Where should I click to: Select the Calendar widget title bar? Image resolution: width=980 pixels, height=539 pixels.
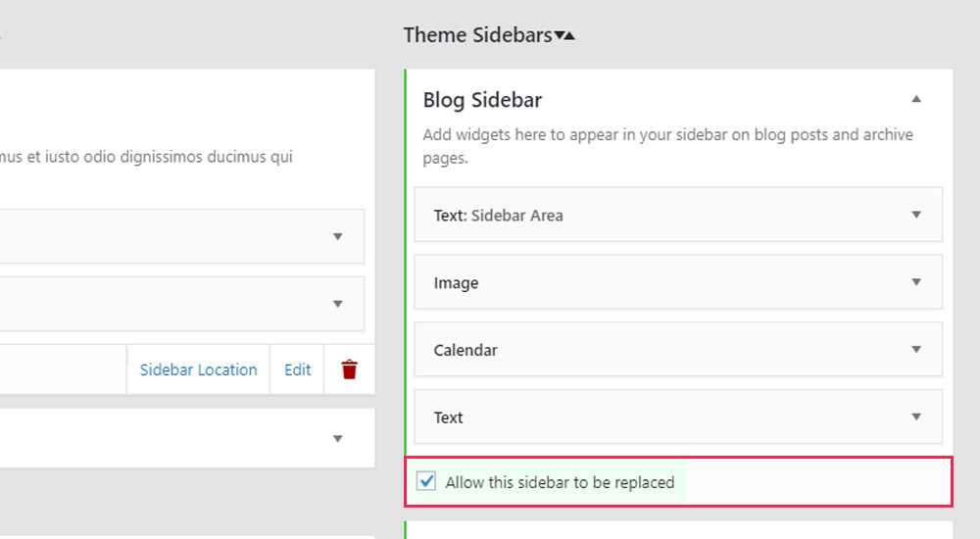pos(678,350)
